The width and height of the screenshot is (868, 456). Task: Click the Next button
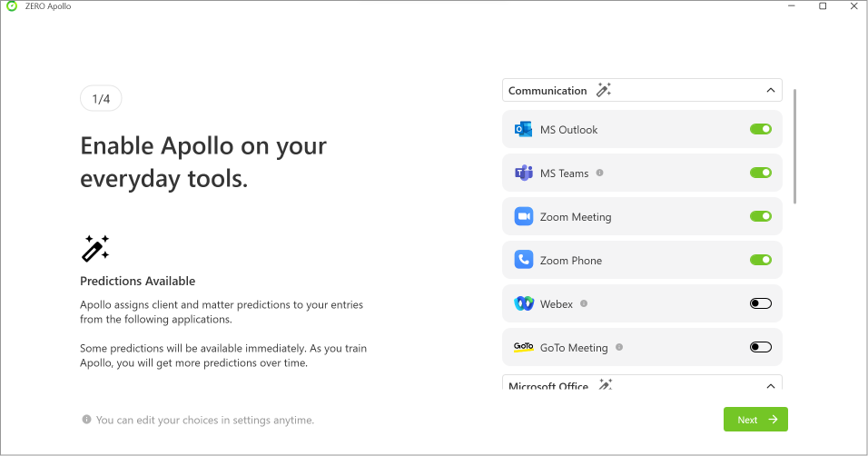point(755,420)
